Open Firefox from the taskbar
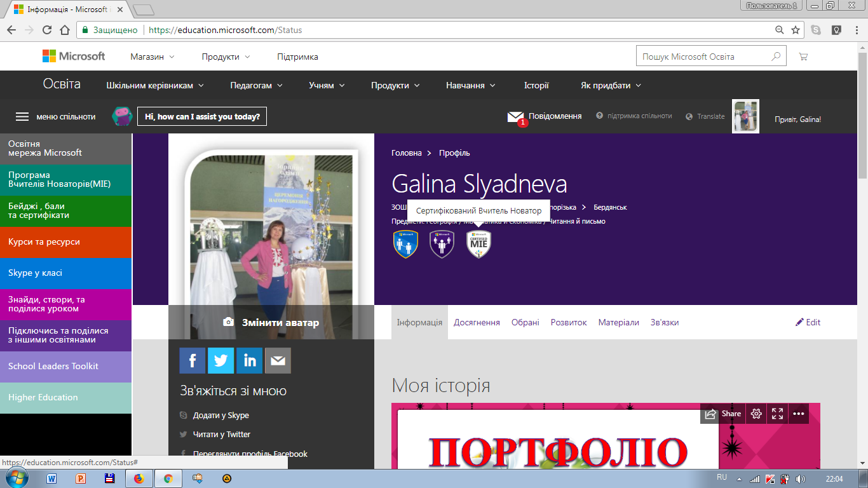Viewport: 868px width, 488px height. click(139, 478)
